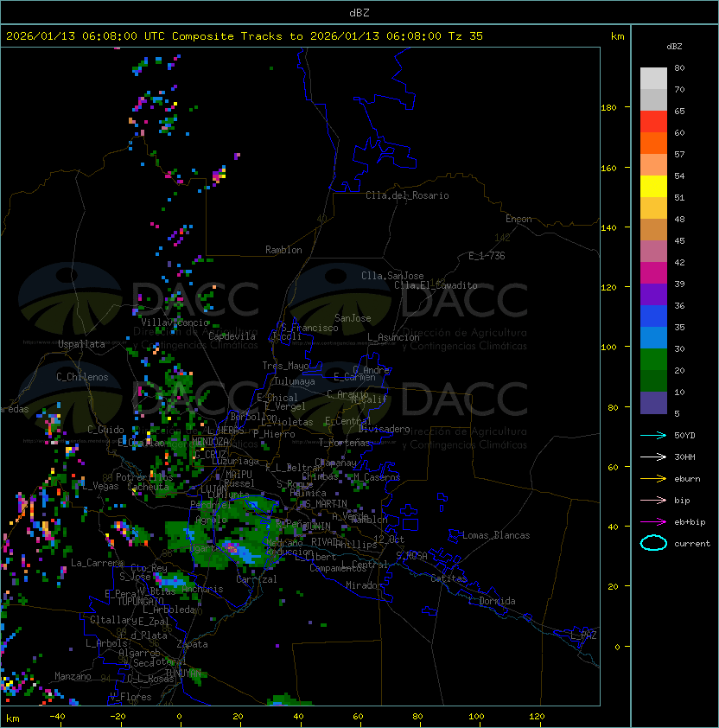Select the orange band near label 60

click(653, 143)
